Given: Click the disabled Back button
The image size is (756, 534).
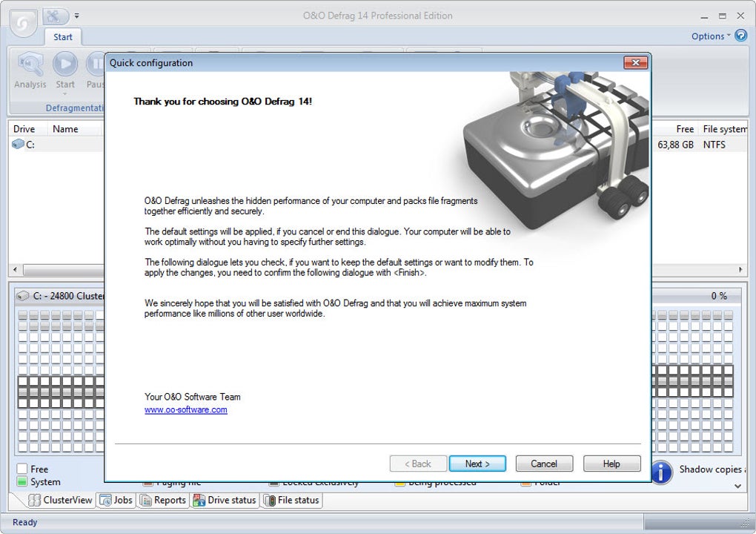Looking at the screenshot, I should pos(418,464).
